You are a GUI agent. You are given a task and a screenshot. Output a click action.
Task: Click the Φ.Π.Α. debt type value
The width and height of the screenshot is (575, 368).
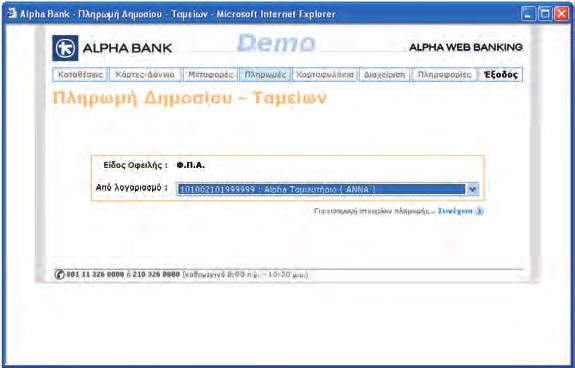click(191, 165)
